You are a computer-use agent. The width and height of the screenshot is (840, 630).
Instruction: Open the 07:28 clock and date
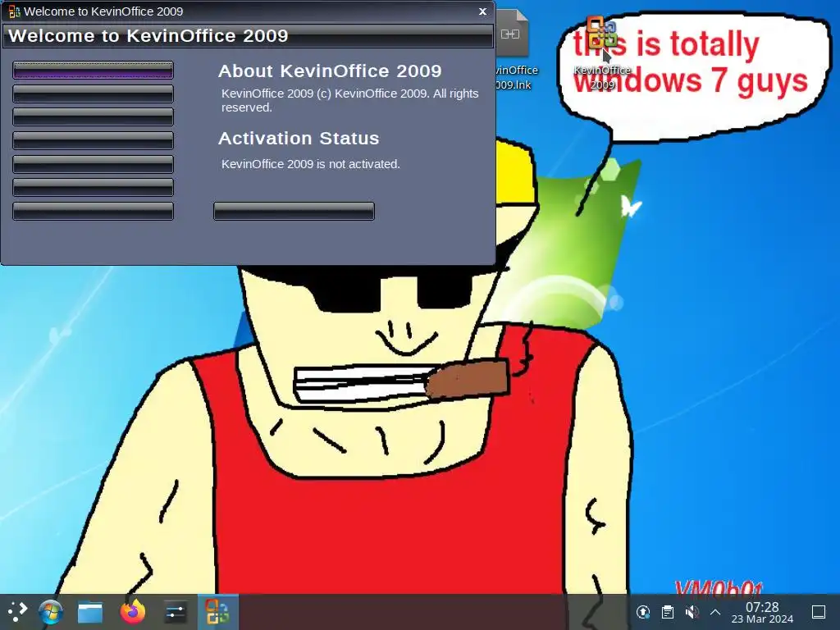[762, 612]
